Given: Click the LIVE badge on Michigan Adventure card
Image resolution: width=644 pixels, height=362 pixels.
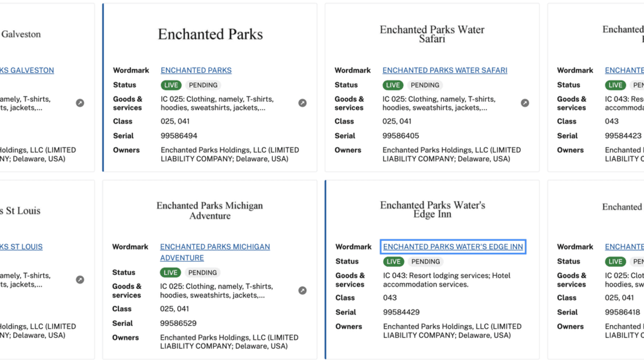Looking at the screenshot, I should [171, 272].
